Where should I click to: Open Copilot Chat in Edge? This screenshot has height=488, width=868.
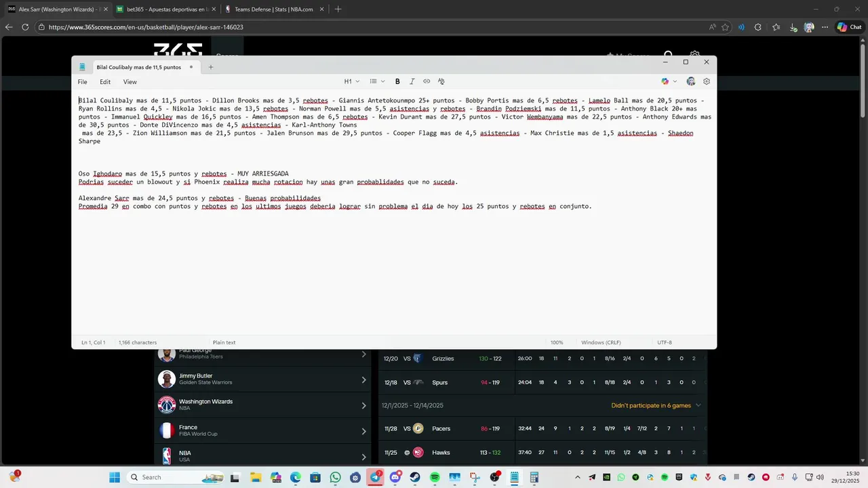(849, 27)
